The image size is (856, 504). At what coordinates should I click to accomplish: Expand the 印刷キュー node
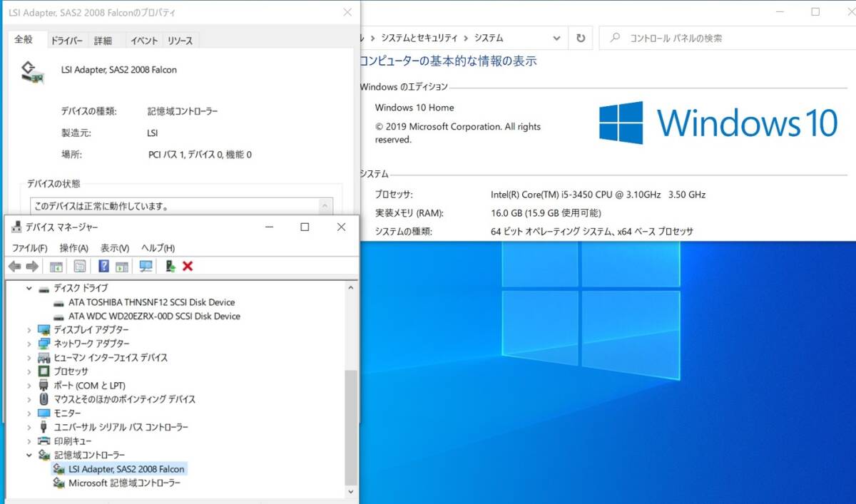(29, 441)
